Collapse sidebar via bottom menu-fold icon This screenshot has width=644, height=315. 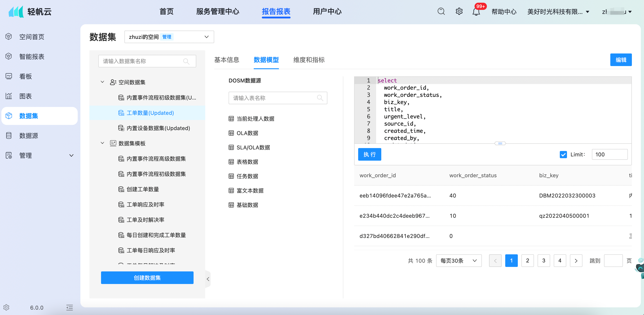(70, 307)
